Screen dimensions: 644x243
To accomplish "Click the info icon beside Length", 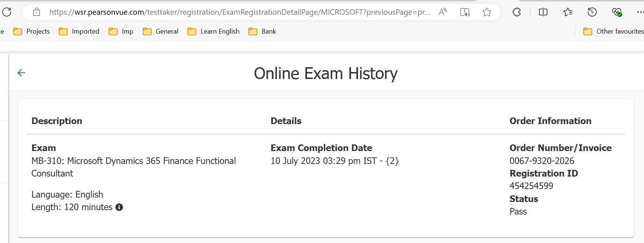I will point(119,207).
